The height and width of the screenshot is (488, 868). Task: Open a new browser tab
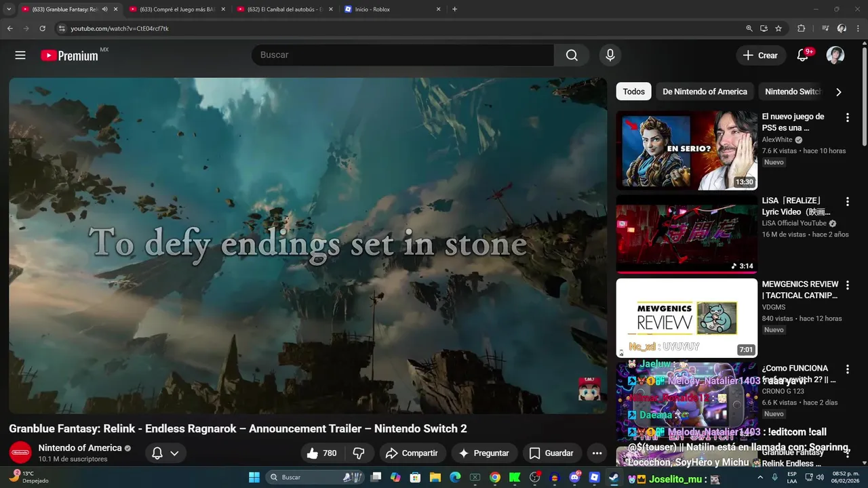click(454, 9)
